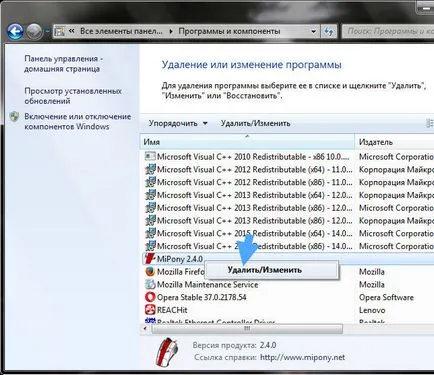Click the MiPony logo in details pane
The image size is (434, 375).
click(x=167, y=352)
